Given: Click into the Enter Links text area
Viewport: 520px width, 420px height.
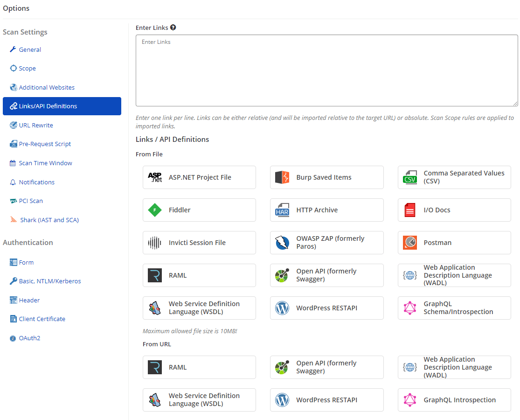Looking at the screenshot, I should (x=326, y=70).
